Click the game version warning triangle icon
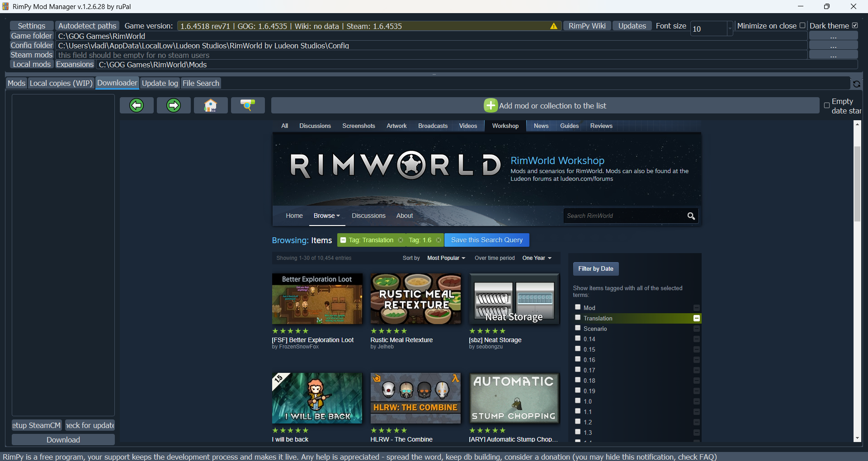 pyautogui.click(x=554, y=26)
